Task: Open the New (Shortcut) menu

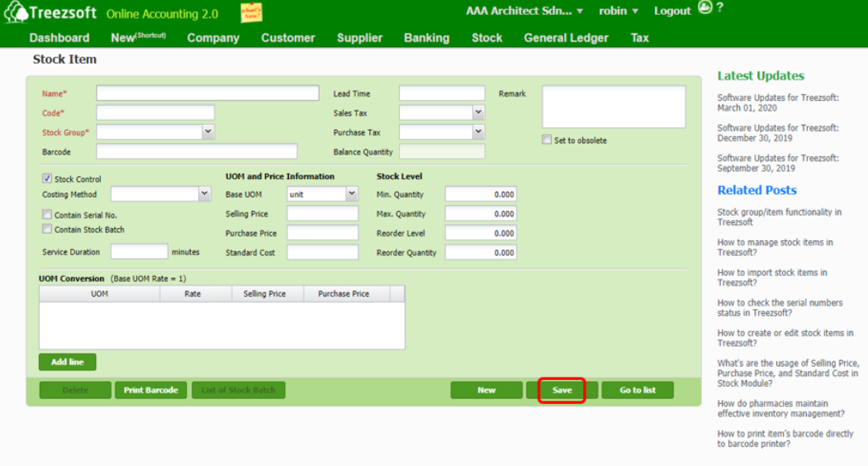Action: [138, 38]
